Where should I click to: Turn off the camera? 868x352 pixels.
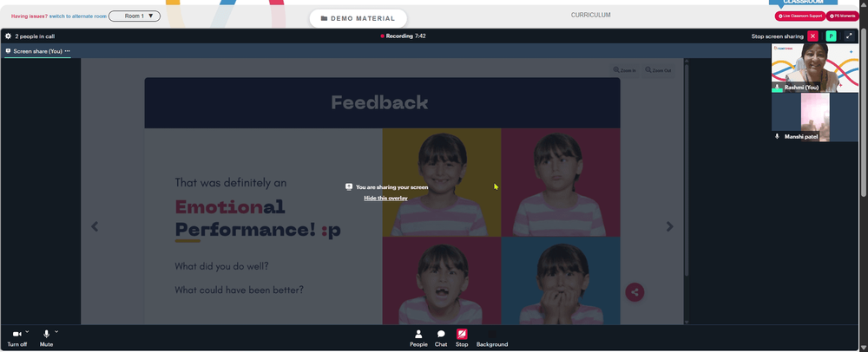click(16, 338)
